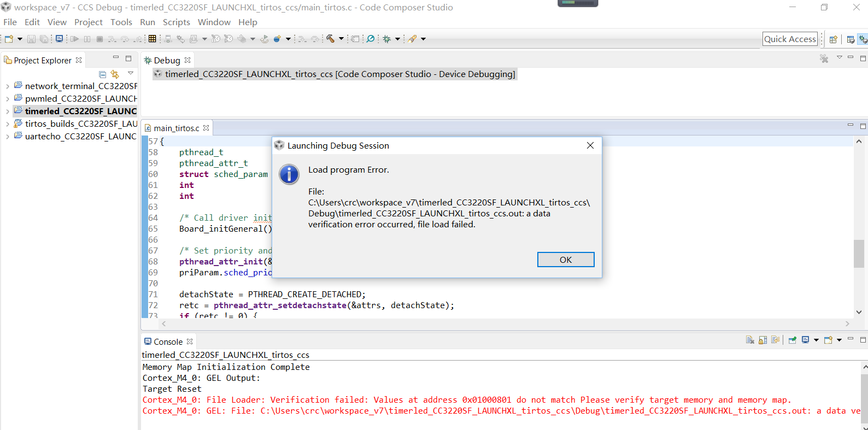868x430 pixels.
Task: Click the blue monitor console icon in main toolbar
Action: pyautogui.click(x=59, y=39)
